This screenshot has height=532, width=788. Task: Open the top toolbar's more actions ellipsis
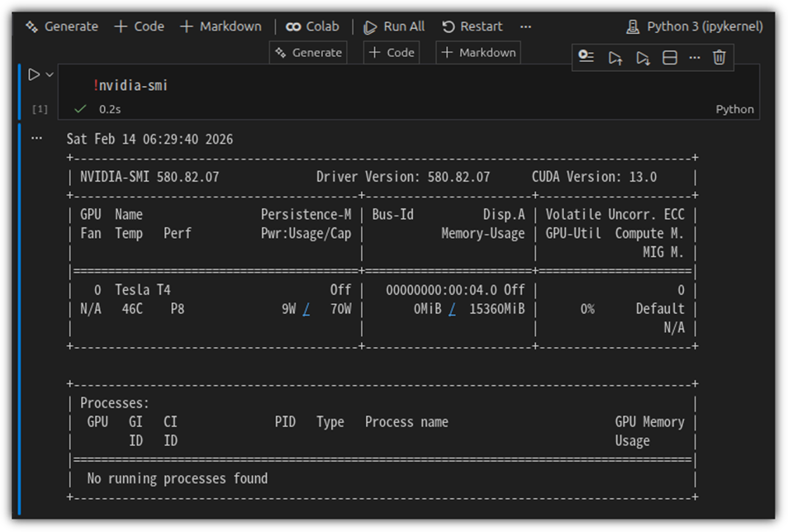525,26
